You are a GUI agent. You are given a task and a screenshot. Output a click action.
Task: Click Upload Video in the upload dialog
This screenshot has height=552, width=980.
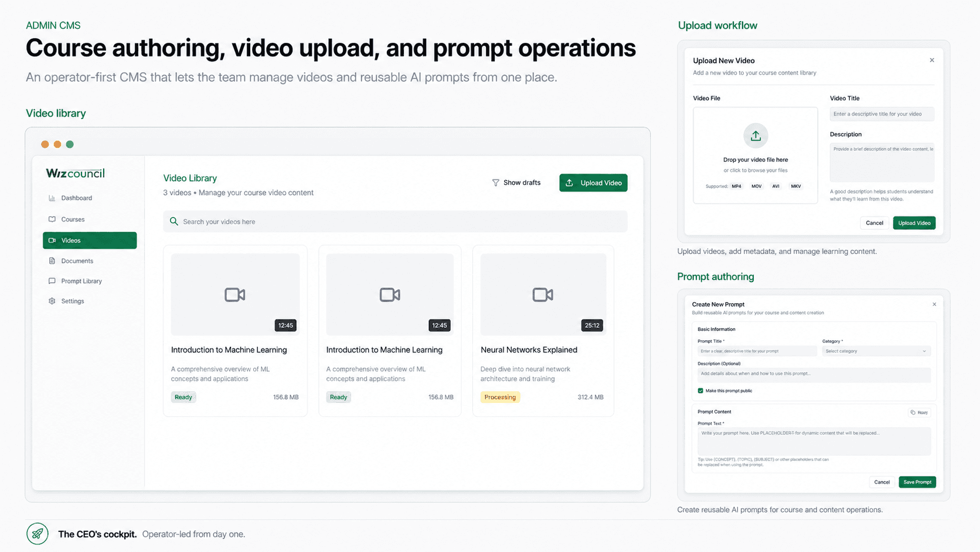(914, 223)
